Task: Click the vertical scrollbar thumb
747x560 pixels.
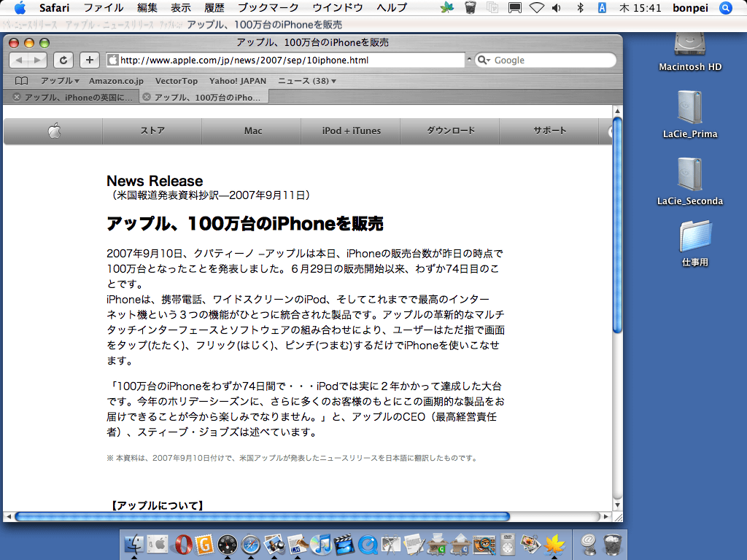Action: [617, 225]
